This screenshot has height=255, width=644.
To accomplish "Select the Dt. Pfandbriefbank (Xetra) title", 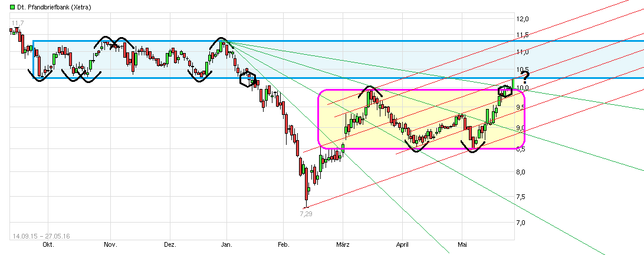I will point(40,5).
